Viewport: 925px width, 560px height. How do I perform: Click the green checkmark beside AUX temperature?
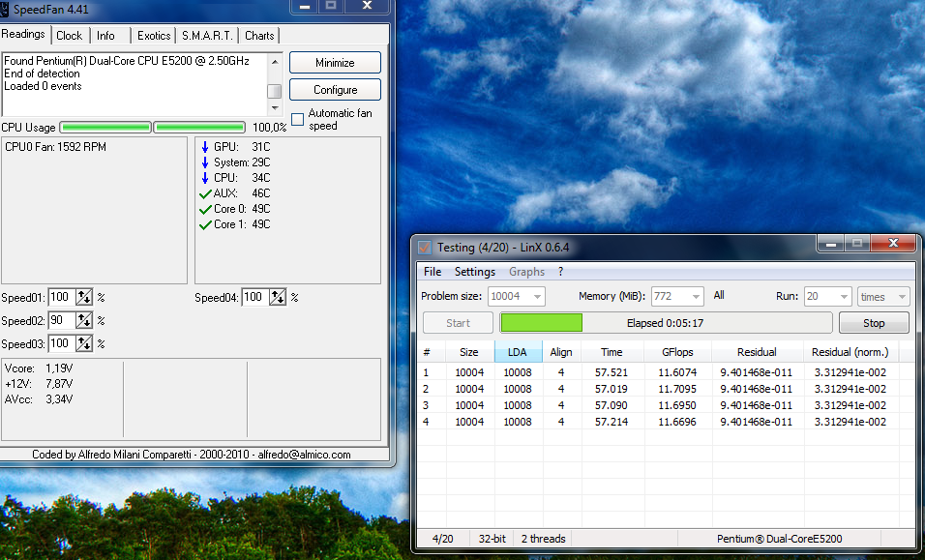click(x=204, y=193)
